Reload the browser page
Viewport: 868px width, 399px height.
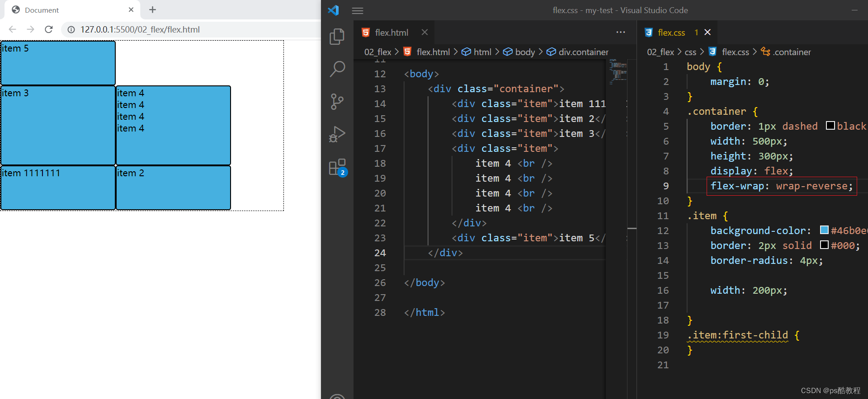tap(49, 29)
